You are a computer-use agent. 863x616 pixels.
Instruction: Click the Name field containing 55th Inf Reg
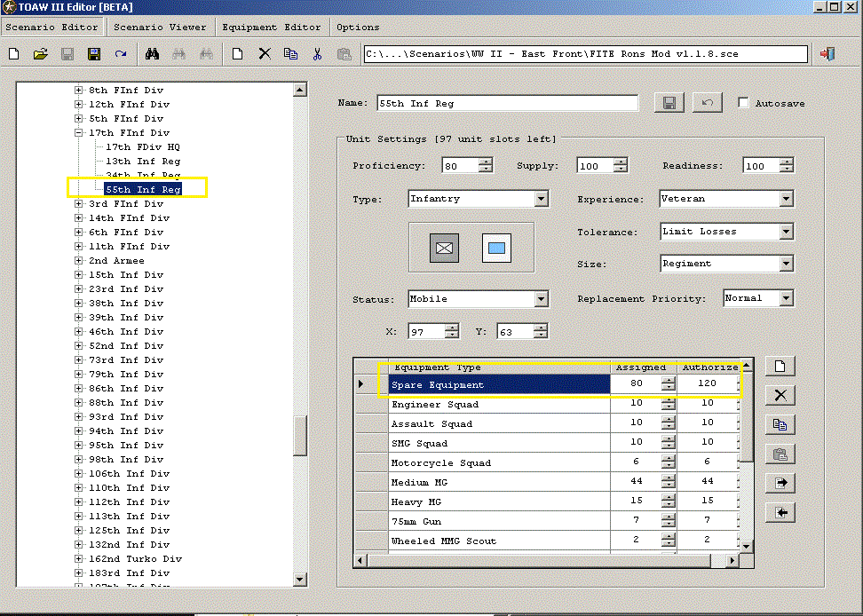(506, 103)
